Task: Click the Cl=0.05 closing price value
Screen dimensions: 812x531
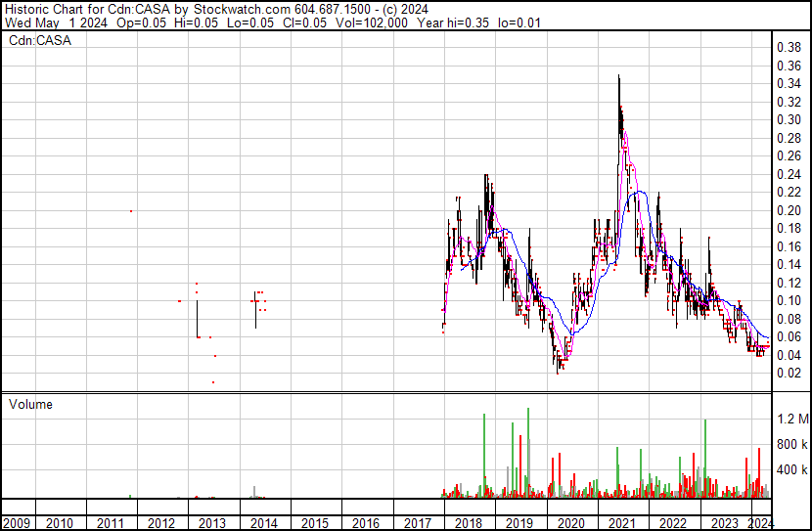Action: [x=305, y=22]
